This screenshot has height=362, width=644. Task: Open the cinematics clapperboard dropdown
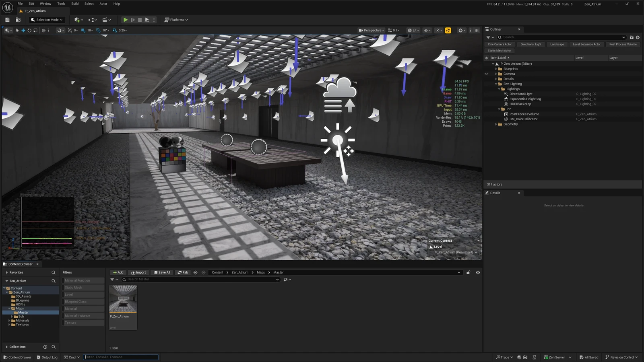pos(107,20)
